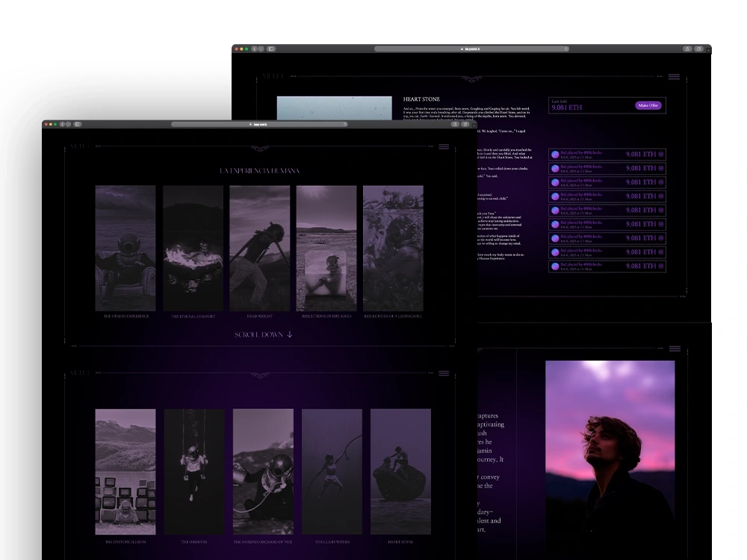Screen dimensions: 747x560
Task: Open hamburger menu above the Dystopic Illusion row
Action: click(x=444, y=373)
